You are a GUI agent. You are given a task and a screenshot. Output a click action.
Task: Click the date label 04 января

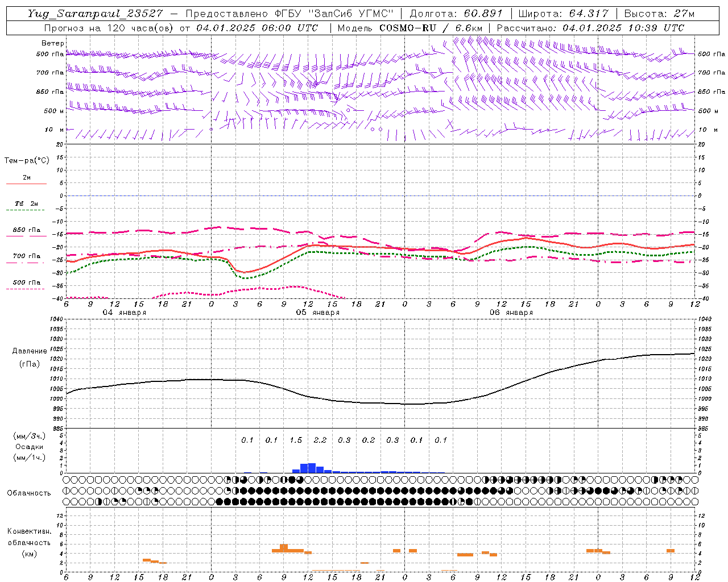click(x=124, y=313)
